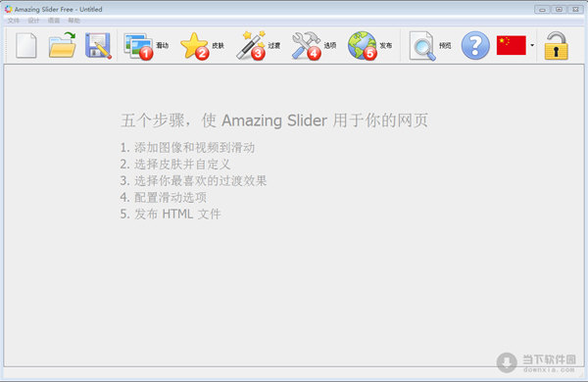The width and height of the screenshot is (588, 382).
Task: Create a new blank project
Action: tap(25, 45)
